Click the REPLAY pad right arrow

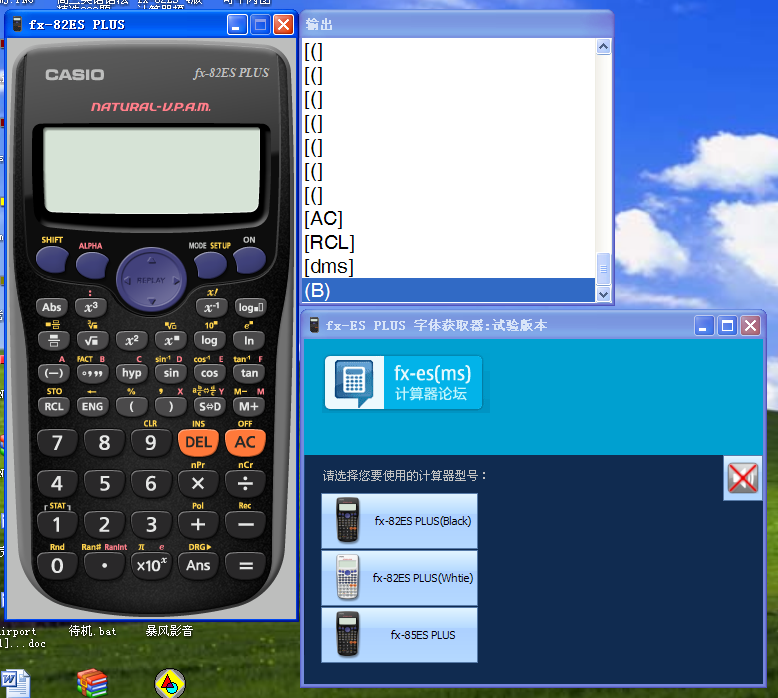(x=176, y=281)
